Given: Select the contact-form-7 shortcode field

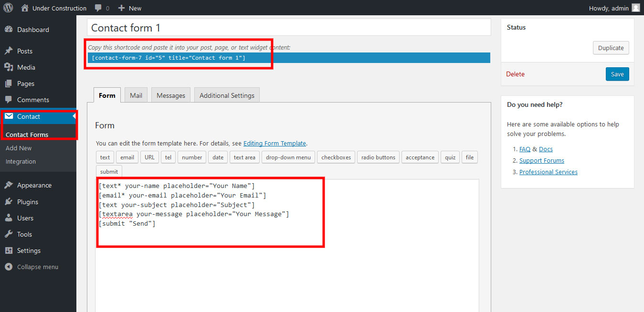Looking at the screenshot, I should tap(289, 58).
